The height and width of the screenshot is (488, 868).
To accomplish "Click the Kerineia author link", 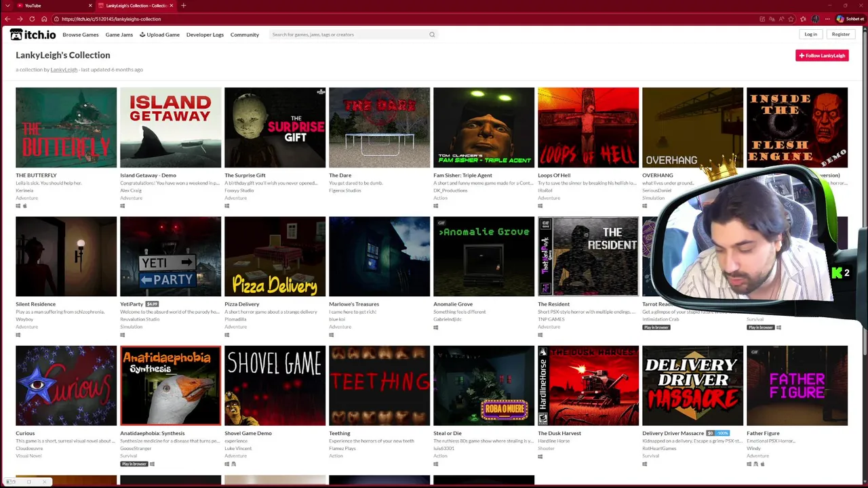I will tap(24, 190).
